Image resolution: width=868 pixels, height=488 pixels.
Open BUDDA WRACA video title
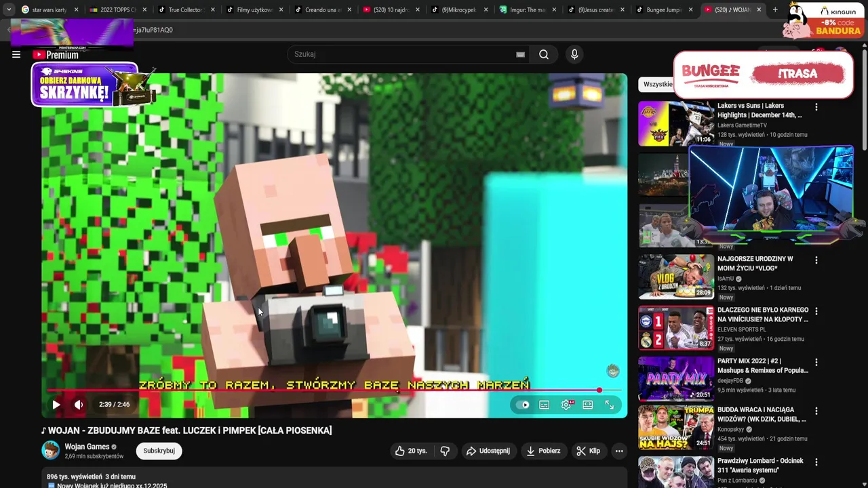point(762,414)
